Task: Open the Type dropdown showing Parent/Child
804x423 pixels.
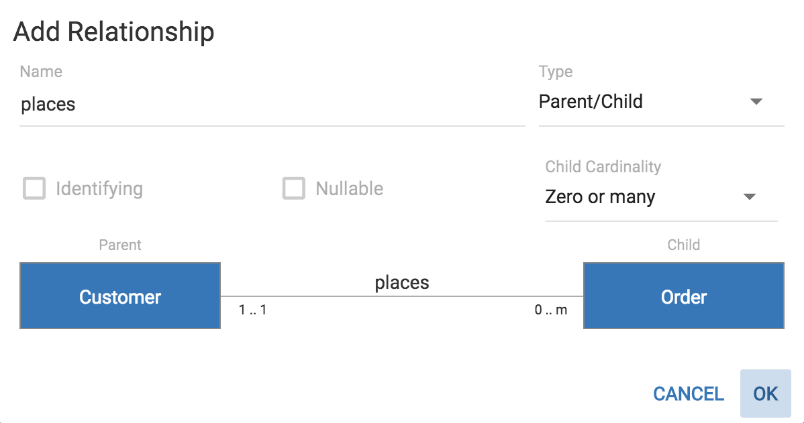Action: point(650,102)
